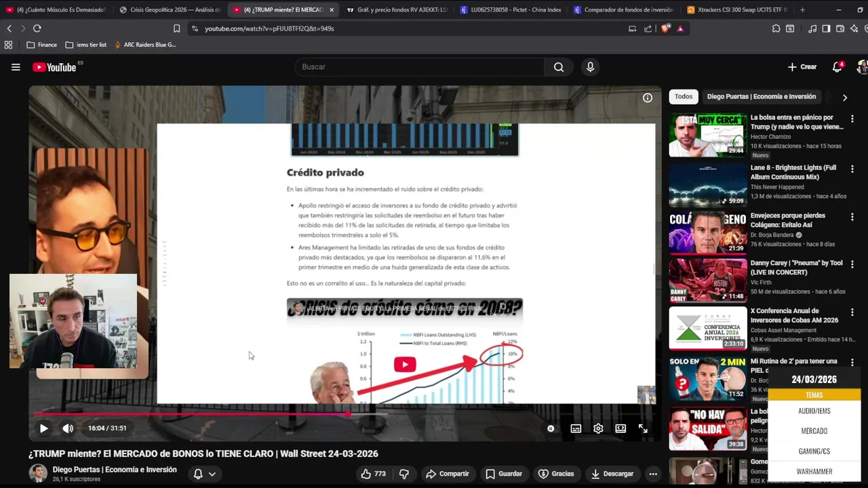Go to the YouTube home logo
This screenshot has height=488, width=868.
point(54,67)
